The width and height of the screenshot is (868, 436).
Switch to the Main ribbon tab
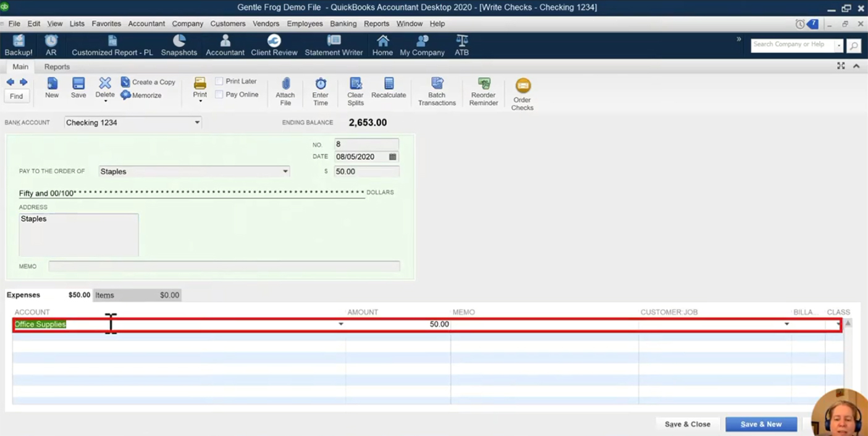(20, 67)
